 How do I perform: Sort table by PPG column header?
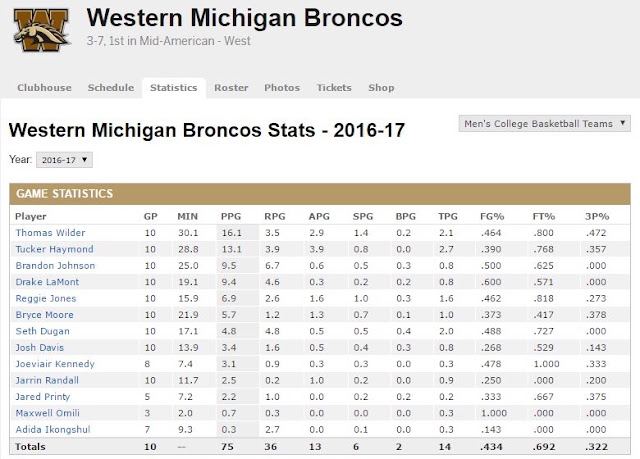click(x=231, y=216)
